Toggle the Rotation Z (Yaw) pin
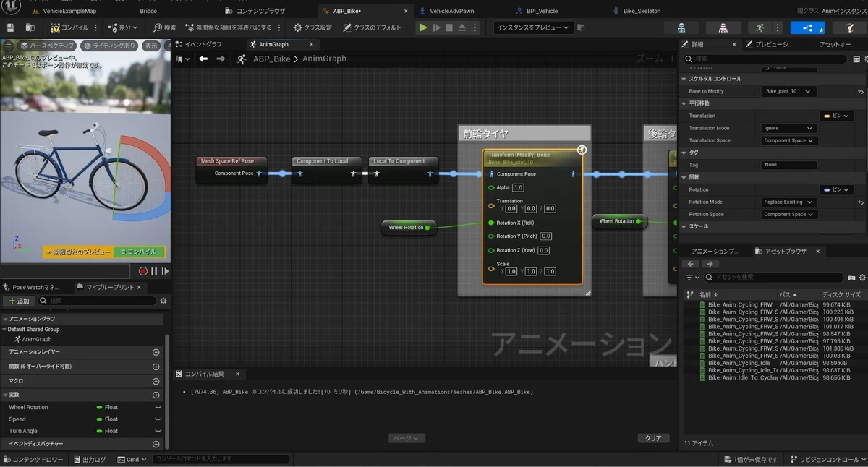Image resolution: width=868 pixels, height=467 pixels. pos(492,251)
